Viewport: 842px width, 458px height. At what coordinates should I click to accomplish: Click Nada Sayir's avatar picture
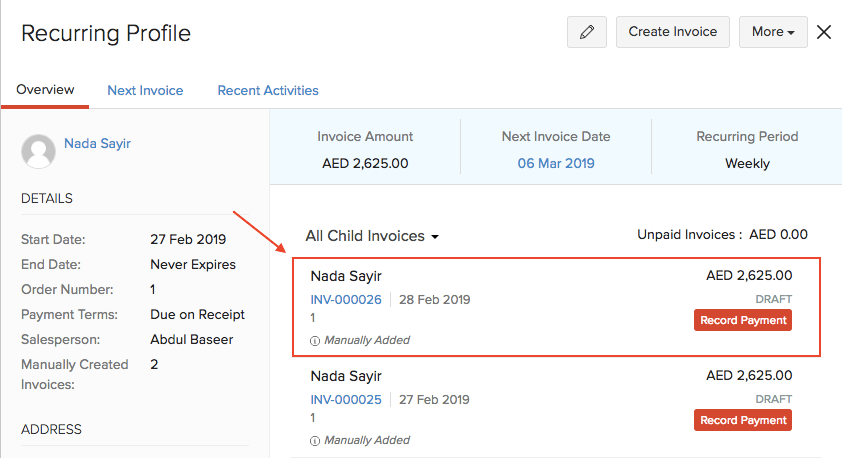click(x=38, y=151)
